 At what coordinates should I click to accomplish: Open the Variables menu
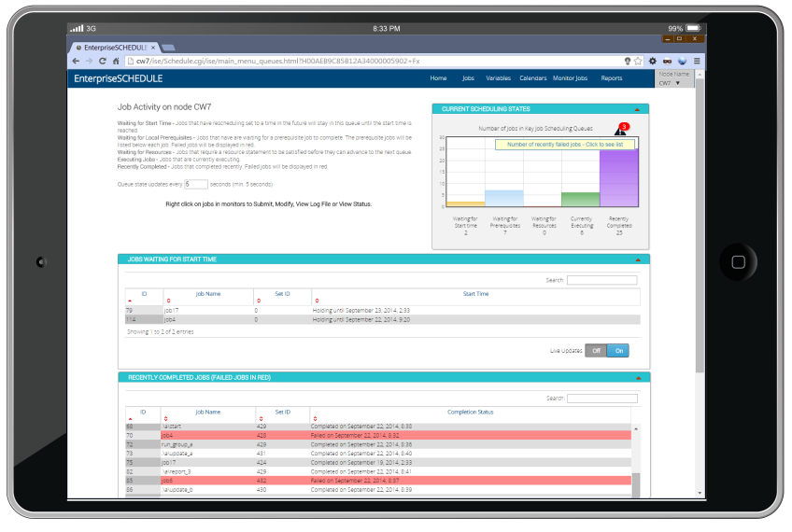[x=498, y=78]
